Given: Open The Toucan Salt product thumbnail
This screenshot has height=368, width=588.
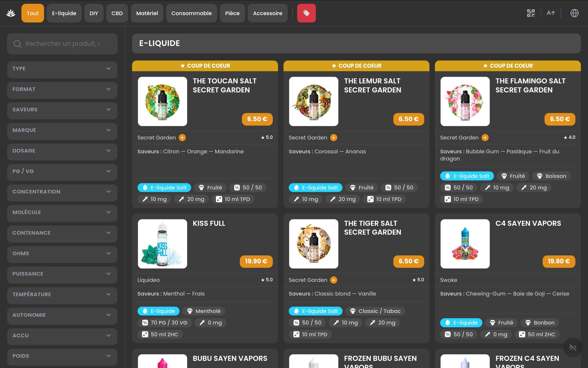Looking at the screenshot, I should 162,101.
